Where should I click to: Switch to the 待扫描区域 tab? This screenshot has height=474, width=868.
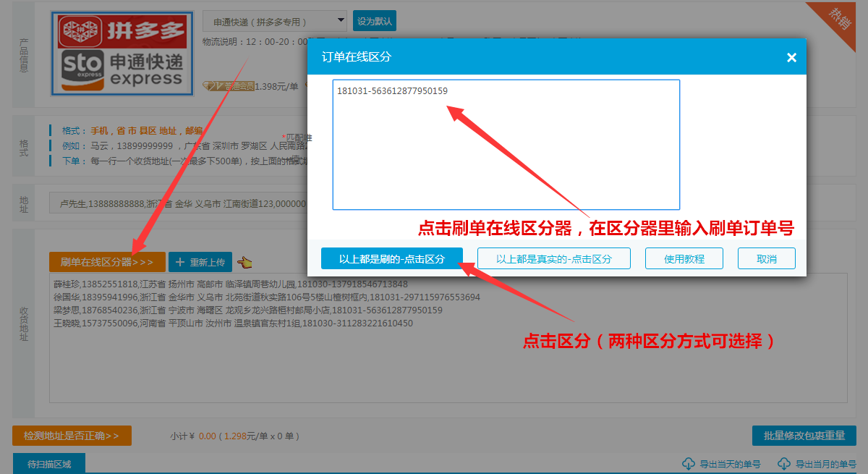[49, 464]
